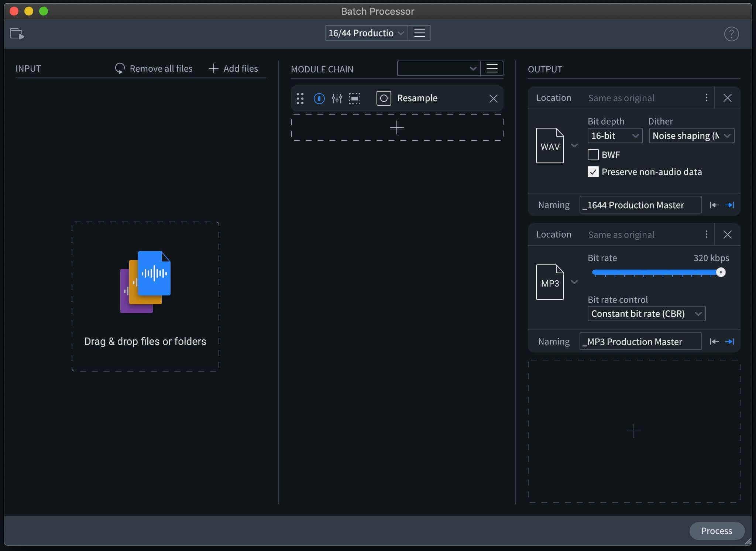
Task: Click Add files in Input panel
Action: point(233,68)
